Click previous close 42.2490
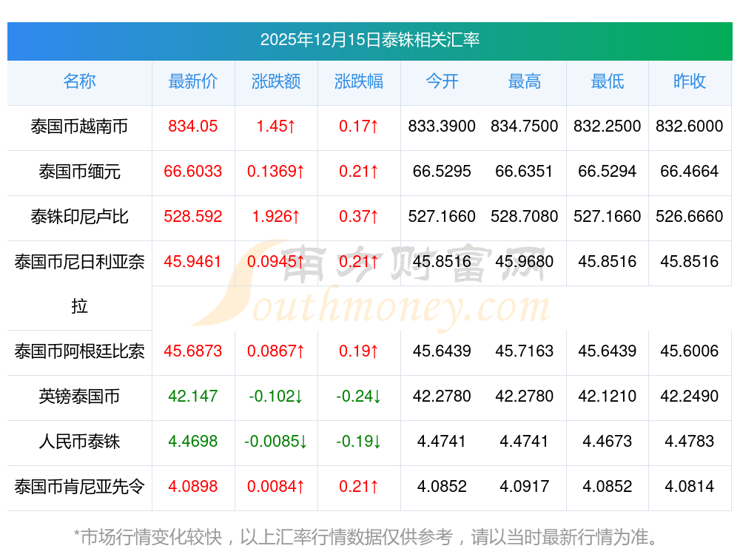Screen dimensions: 740x560 [x=690, y=397]
